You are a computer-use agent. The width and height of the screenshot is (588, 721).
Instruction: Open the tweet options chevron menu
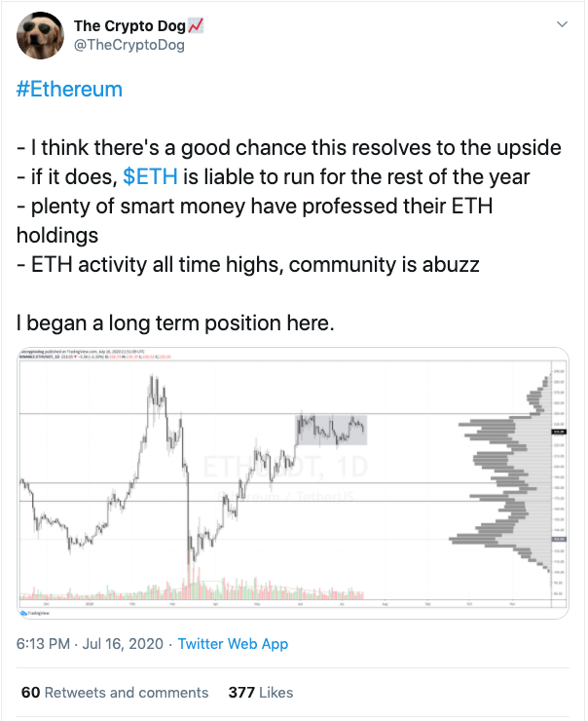coord(562,24)
